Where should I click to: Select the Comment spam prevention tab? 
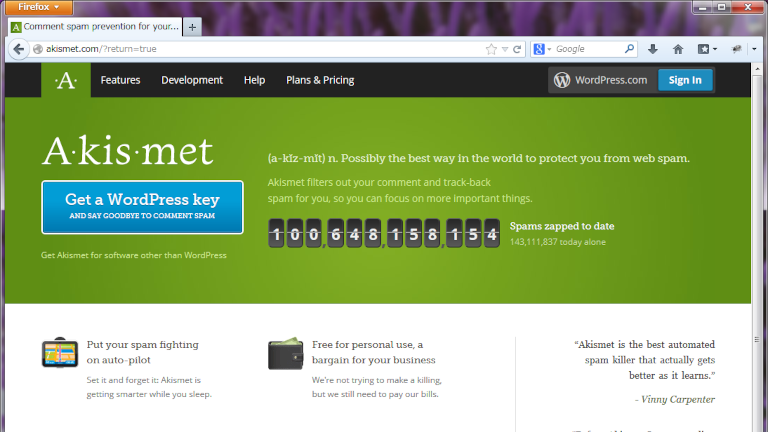point(95,26)
